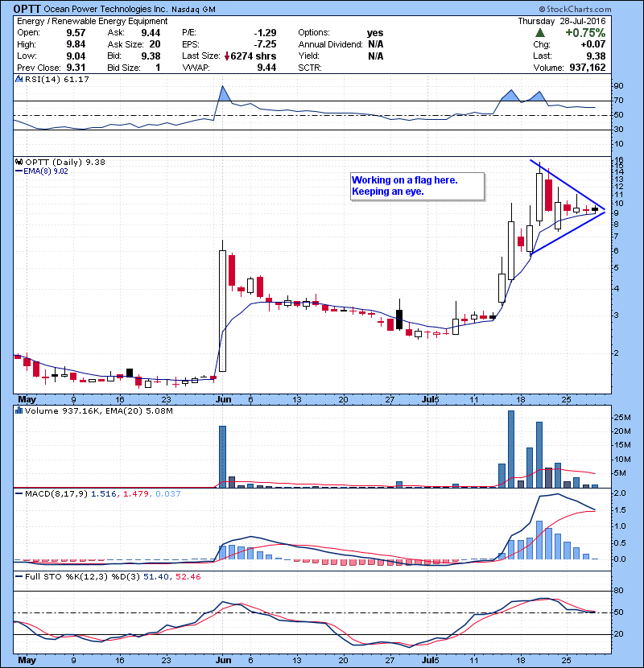Click the VWAP label
Image resolution: width=644 pixels, height=668 pixels.
click(196, 68)
